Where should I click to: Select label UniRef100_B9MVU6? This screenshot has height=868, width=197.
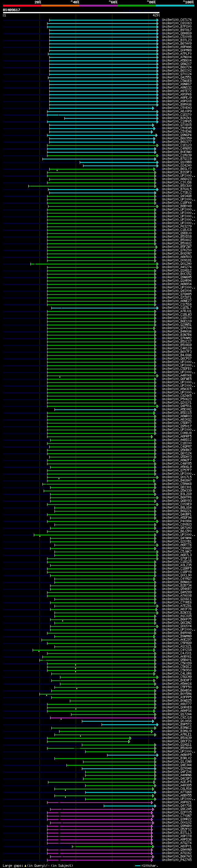click(x=177, y=104)
